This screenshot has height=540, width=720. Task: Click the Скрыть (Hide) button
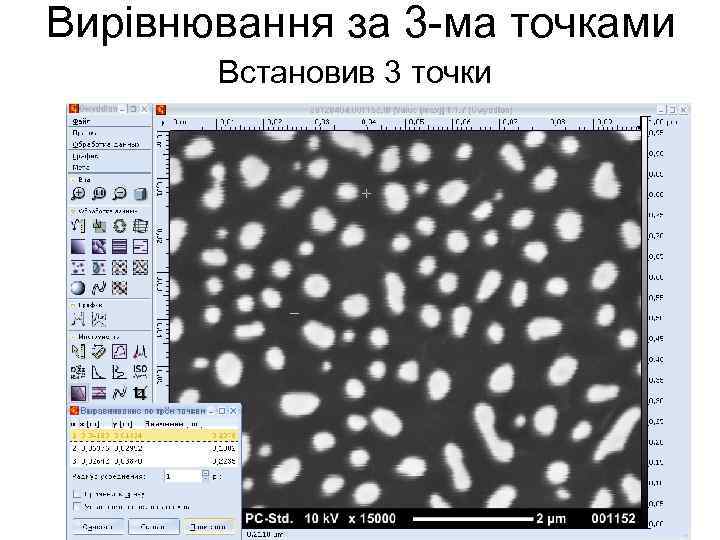(x=153, y=527)
